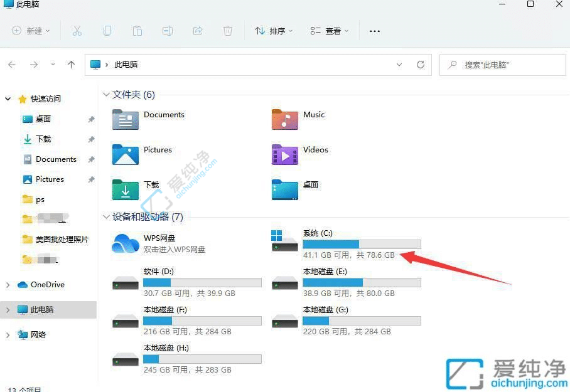Screen dimensions: 570x392
Task: Collapse the 设备和驱动器 (7) section
Action: (106, 216)
